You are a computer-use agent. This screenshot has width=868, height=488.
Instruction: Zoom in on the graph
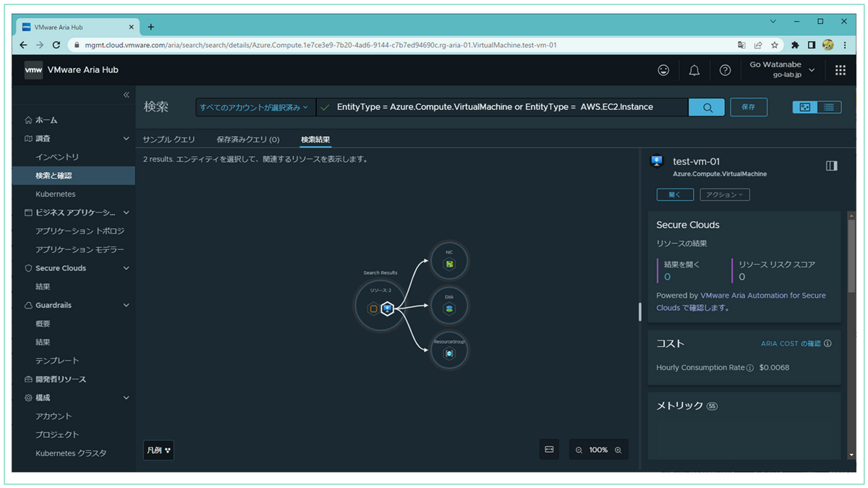point(618,450)
